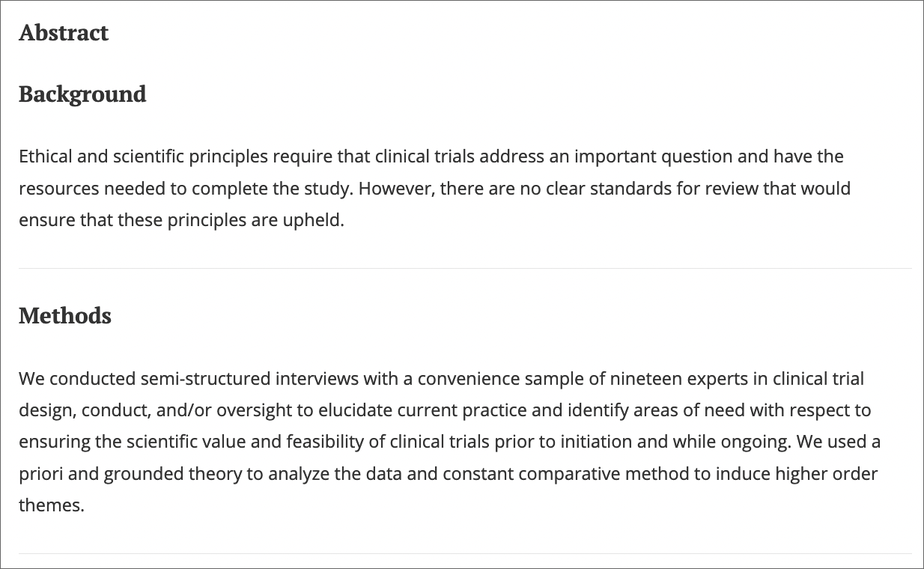924x569 pixels.
Task: Click the word "However" in Background paragraph
Action: (x=395, y=188)
